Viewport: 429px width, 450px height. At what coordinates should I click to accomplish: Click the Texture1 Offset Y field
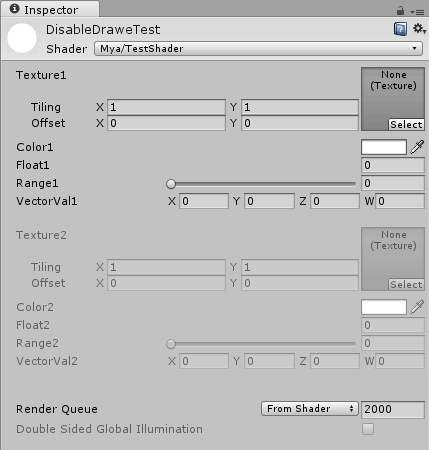coord(300,123)
